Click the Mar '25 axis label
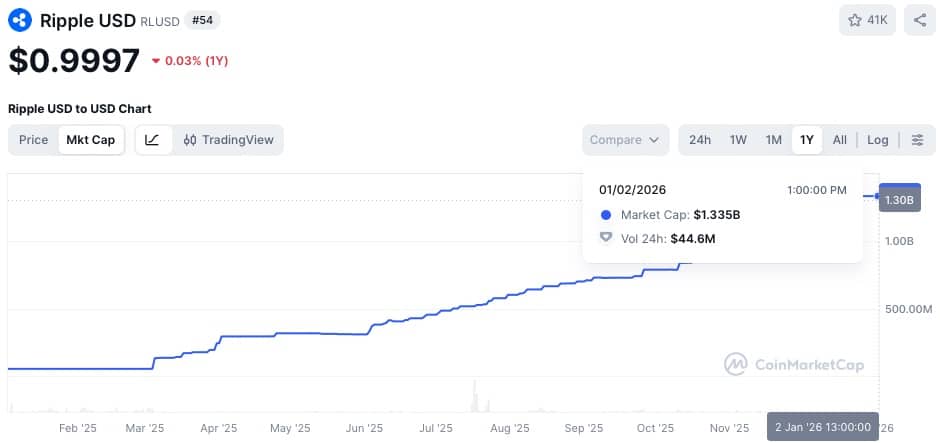 click(x=144, y=428)
